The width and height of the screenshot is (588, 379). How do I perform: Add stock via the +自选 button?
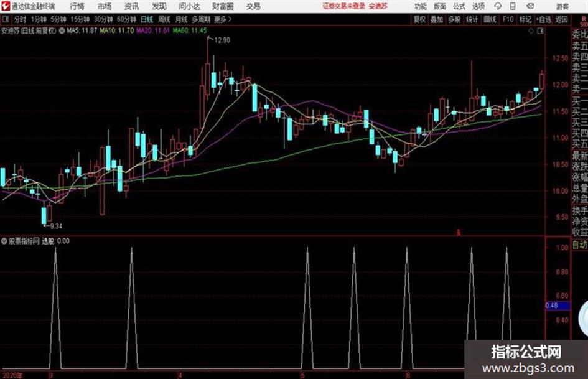coord(543,19)
